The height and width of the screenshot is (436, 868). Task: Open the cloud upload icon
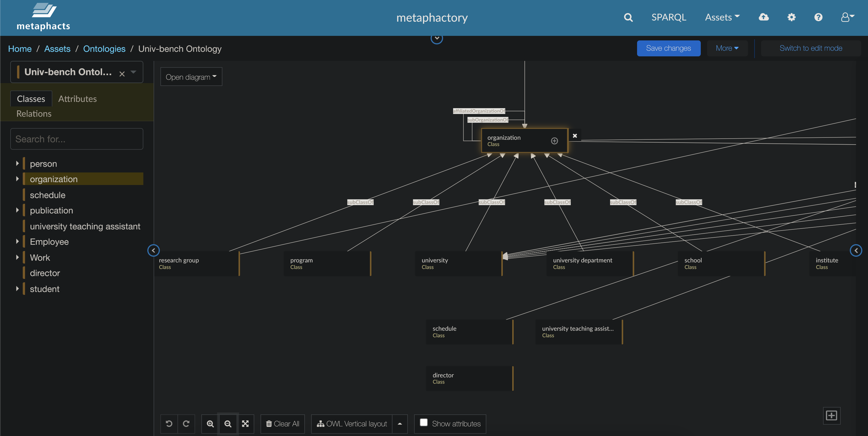[764, 17]
